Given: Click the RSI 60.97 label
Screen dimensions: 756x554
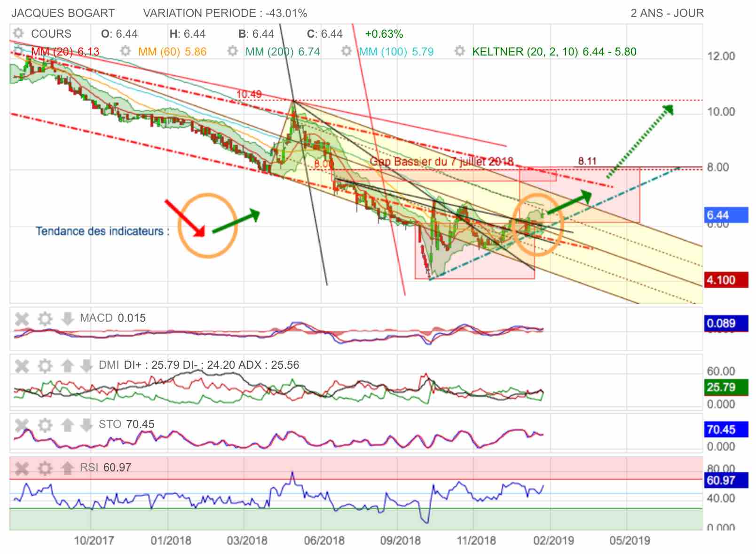Looking at the screenshot, I should tap(105, 467).
